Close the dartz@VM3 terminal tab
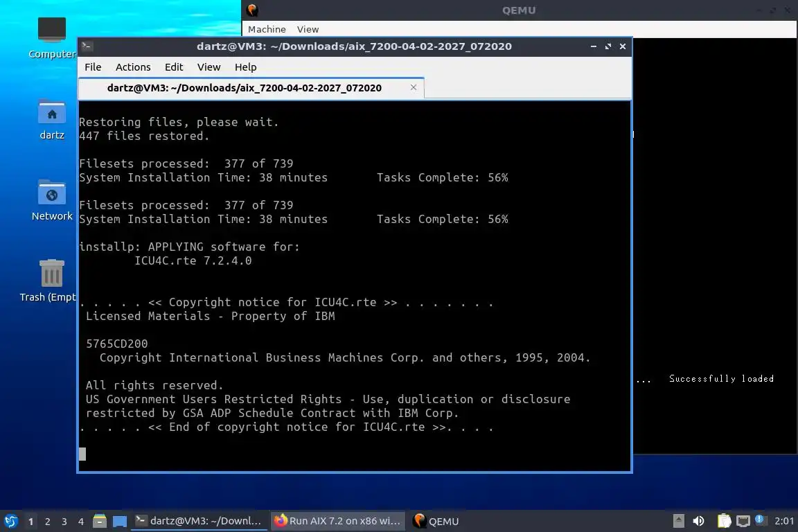Image resolution: width=798 pixels, height=532 pixels. click(414, 87)
